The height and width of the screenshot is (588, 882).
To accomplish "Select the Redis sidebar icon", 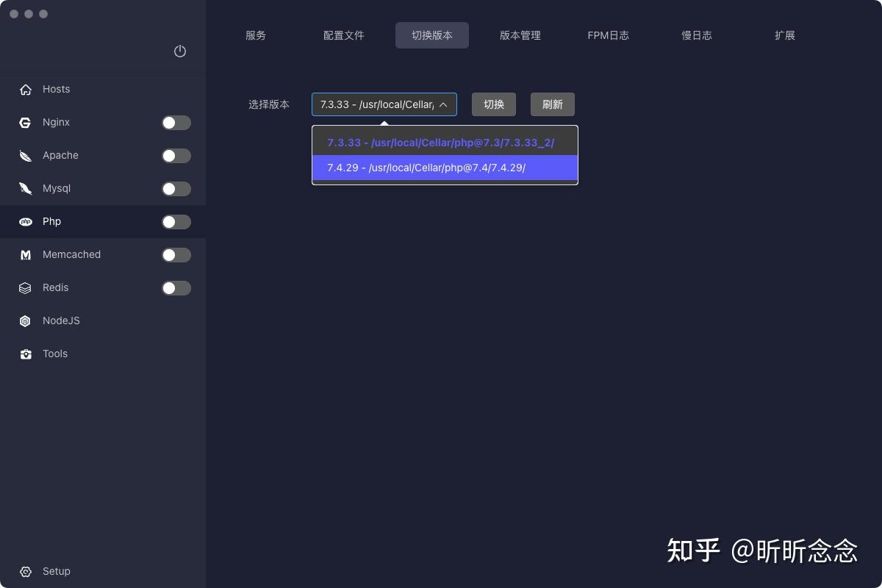I will pyautogui.click(x=25, y=287).
